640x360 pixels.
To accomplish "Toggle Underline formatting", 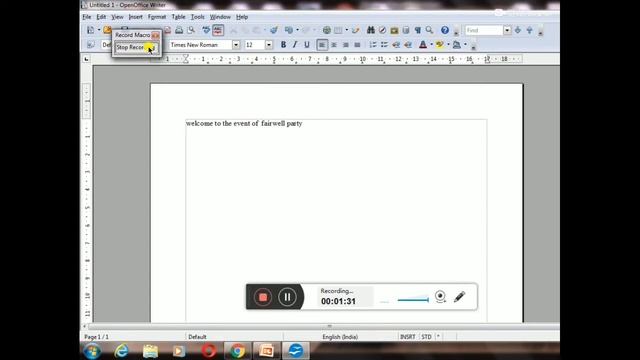I will click(307, 44).
